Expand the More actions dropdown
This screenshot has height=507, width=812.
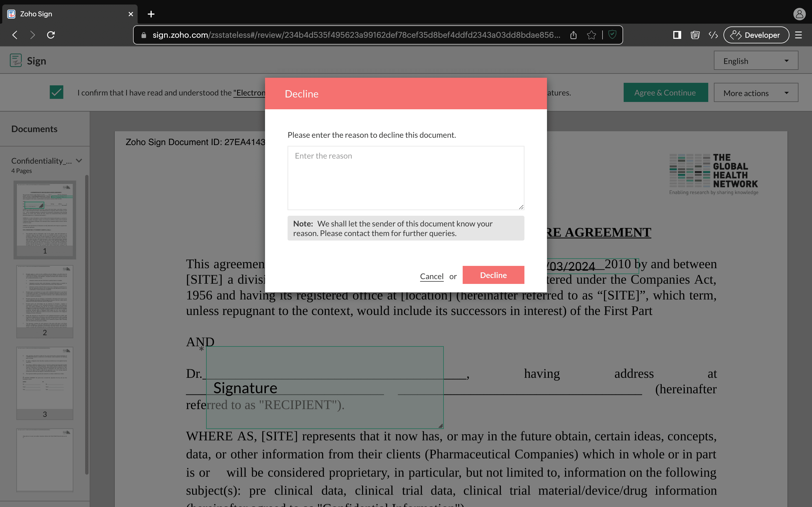coord(756,93)
